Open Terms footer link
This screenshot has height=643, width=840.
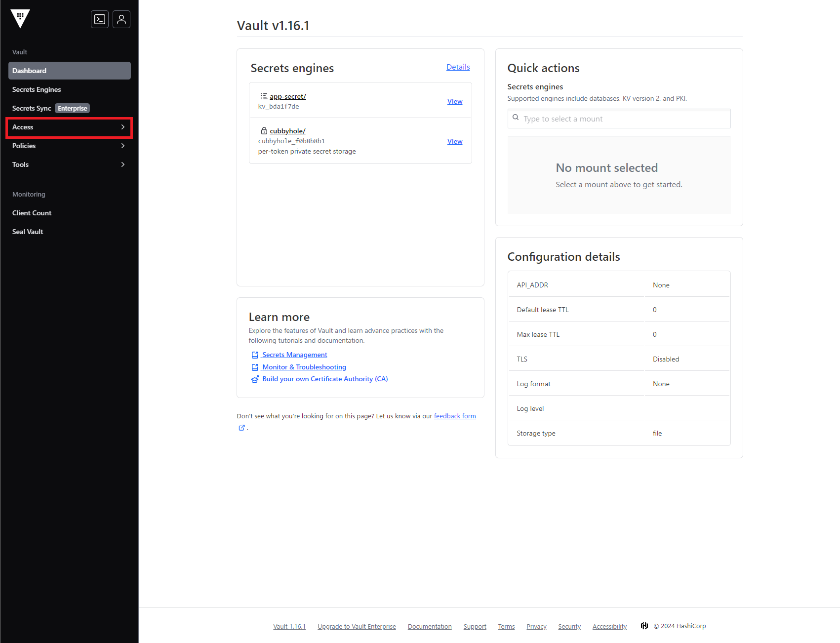pos(506,626)
